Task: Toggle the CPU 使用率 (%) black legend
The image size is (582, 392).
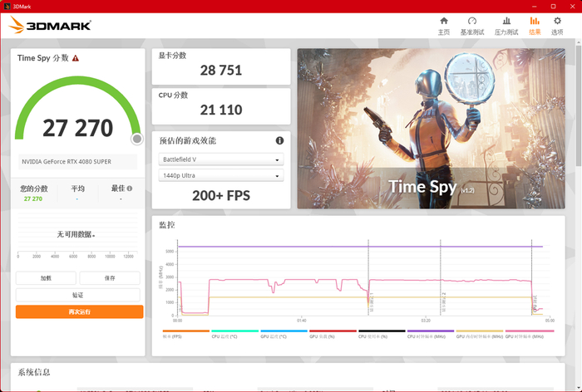Action: tap(382, 334)
